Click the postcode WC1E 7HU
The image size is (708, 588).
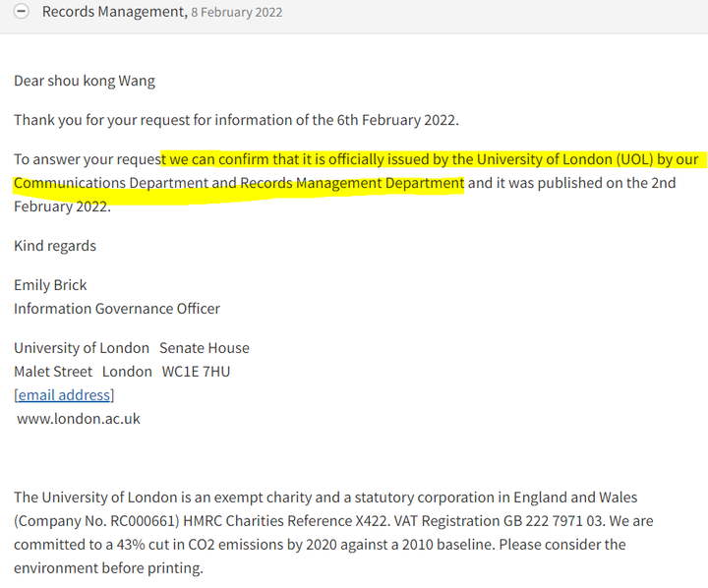coord(196,372)
